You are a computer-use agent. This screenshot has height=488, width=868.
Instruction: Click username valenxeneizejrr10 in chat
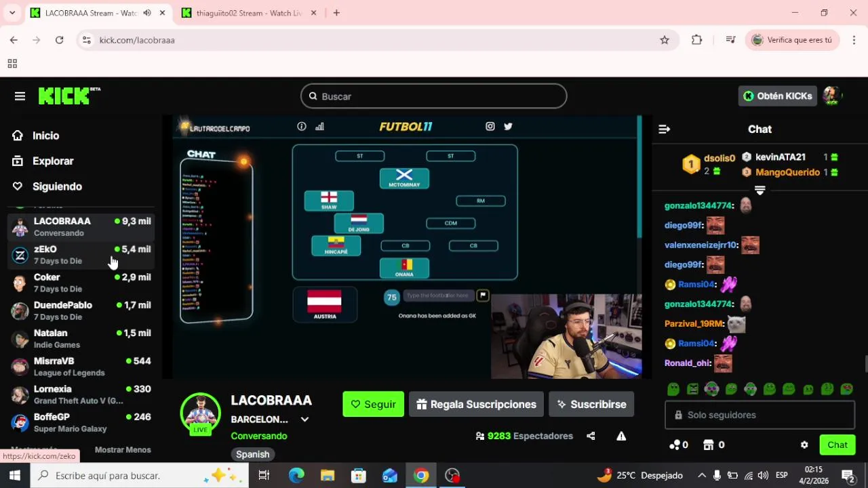click(701, 245)
